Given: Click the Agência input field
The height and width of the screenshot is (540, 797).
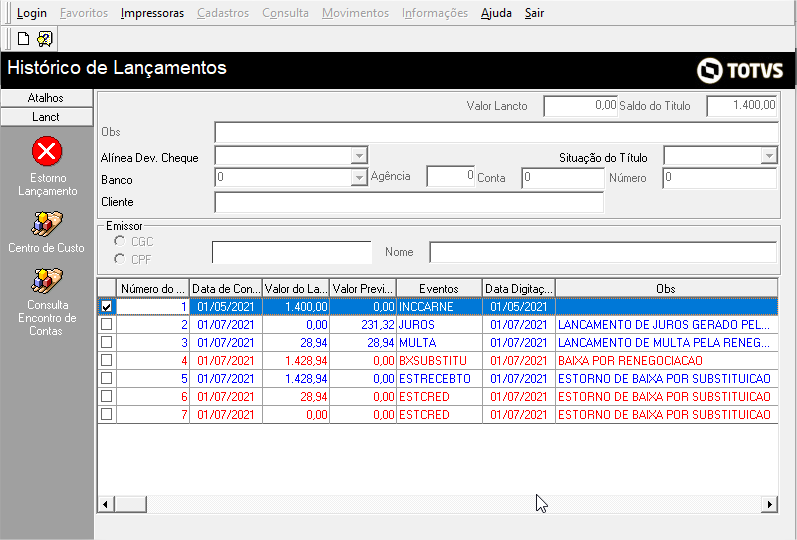Looking at the screenshot, I should [450, 176].
